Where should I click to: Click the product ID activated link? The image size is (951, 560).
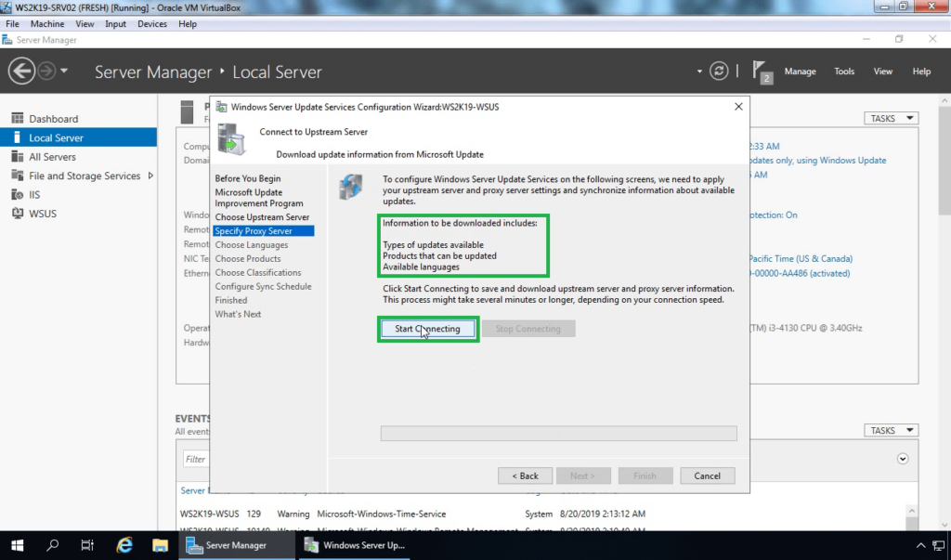[x=800, y=273]
